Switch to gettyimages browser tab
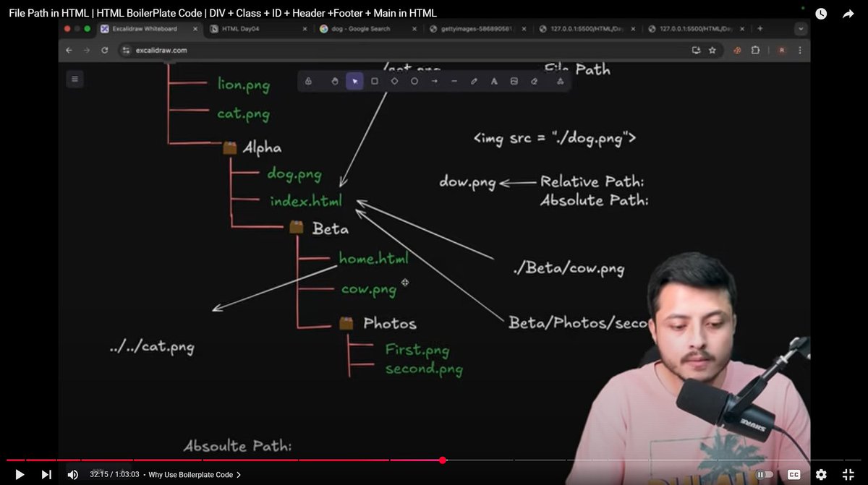868x485 pixels. pyautogui.click(x=477, y=29)
